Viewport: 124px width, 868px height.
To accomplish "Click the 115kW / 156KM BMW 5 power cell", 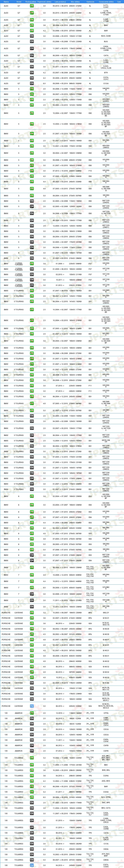I will pos(75,89).
